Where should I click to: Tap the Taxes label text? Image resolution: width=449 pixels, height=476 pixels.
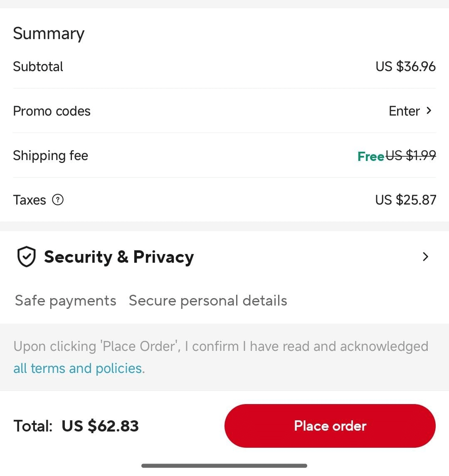(30, 200)
